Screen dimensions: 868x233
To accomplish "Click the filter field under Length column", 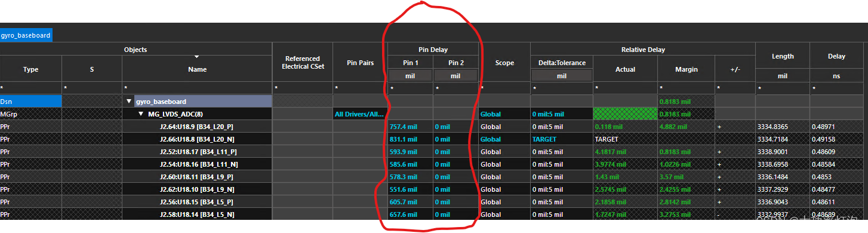I will pos(783,88).
